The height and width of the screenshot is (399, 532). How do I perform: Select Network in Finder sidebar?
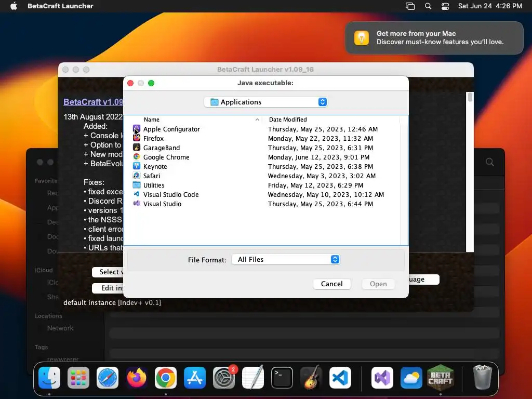tap(60, 328)
